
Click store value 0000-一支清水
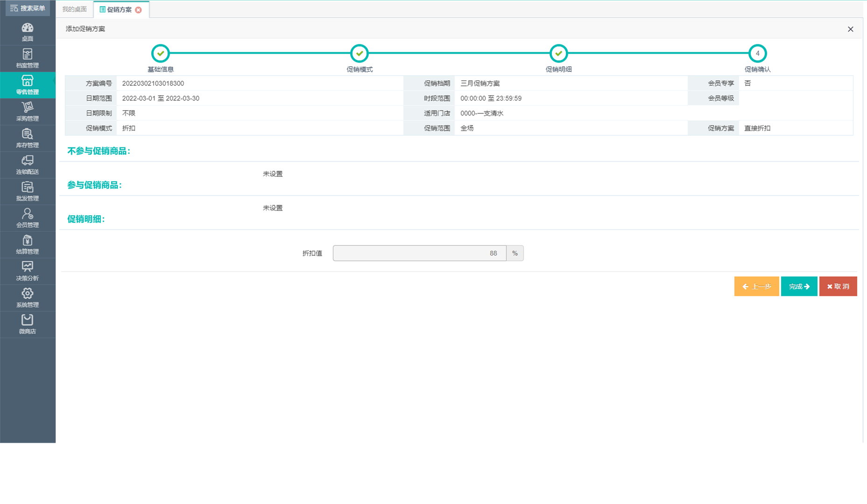(x=482, y=113)
